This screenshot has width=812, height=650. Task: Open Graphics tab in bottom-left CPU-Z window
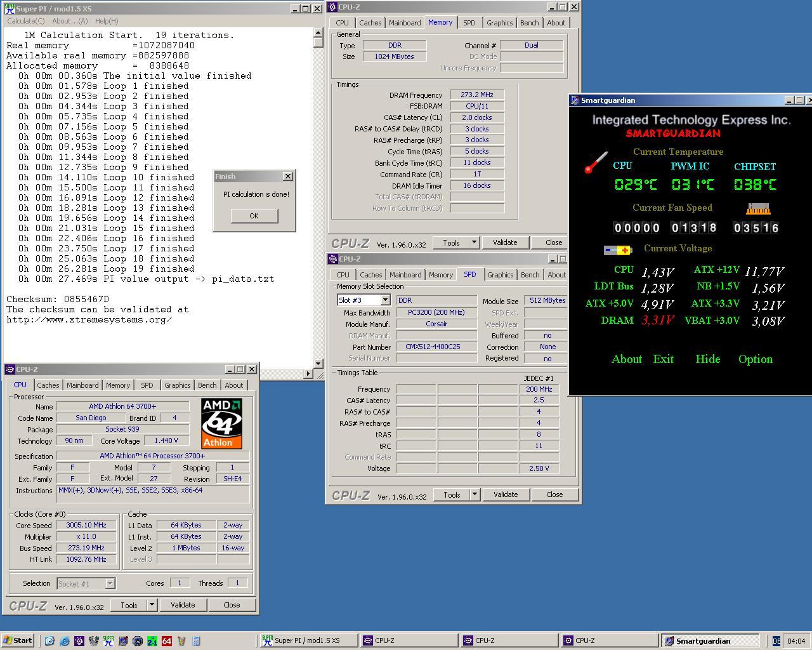[177, 385]
